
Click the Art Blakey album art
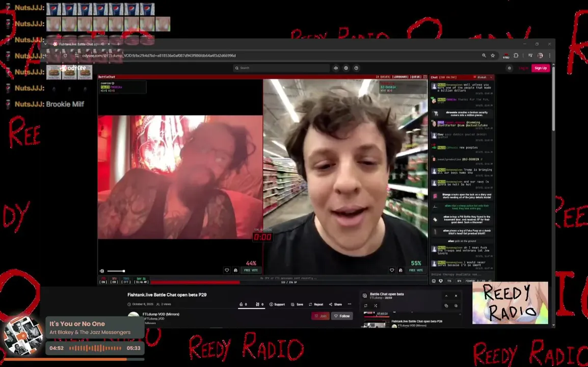click(22, 336)
